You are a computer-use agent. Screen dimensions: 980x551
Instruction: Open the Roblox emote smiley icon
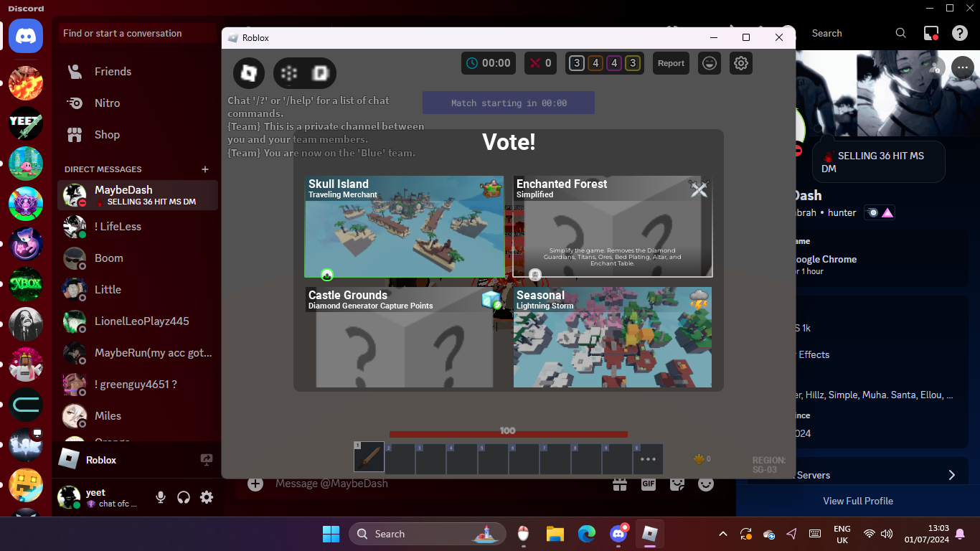coord(710,63)
